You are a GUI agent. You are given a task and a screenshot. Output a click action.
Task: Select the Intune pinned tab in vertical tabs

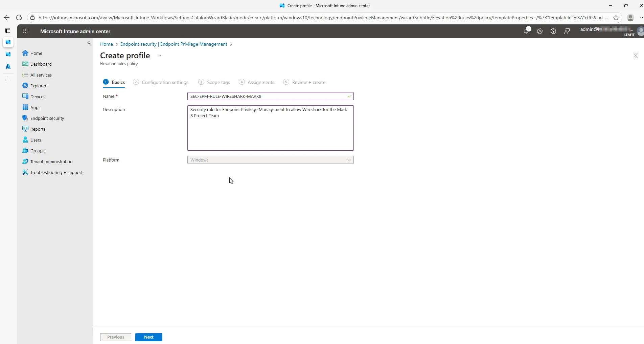[8, 42]
